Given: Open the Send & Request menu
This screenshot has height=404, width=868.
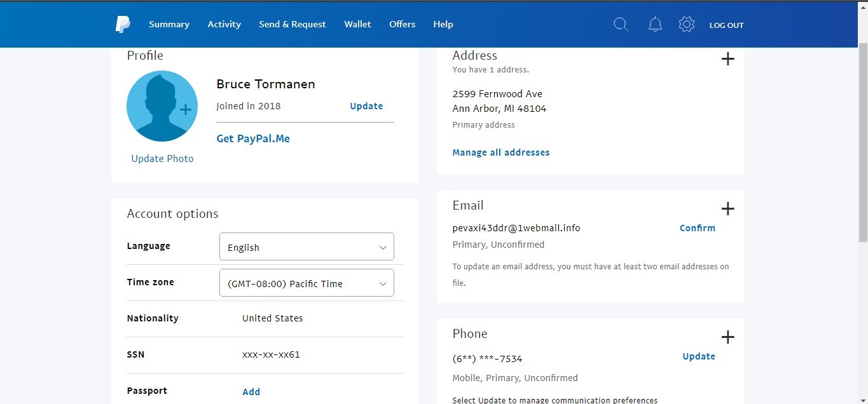Looking at the screenshot, I should pyautogui.click(x=292, y=25).
